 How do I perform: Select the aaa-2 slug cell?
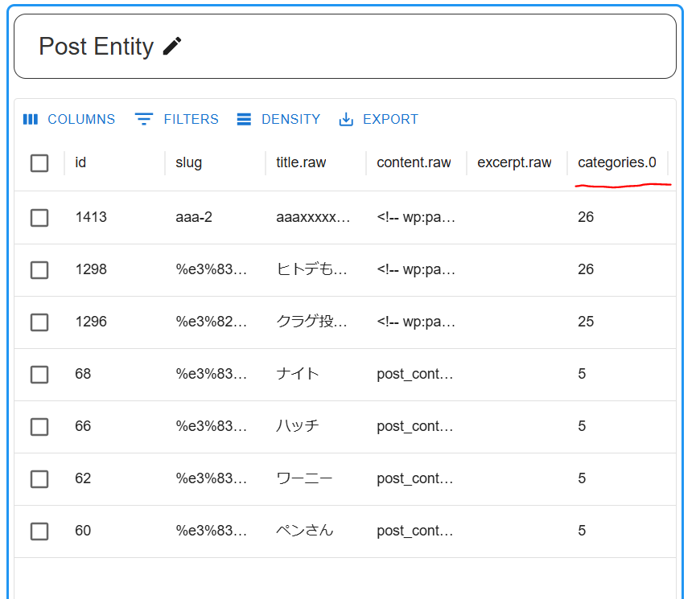[x=194, y=217]
